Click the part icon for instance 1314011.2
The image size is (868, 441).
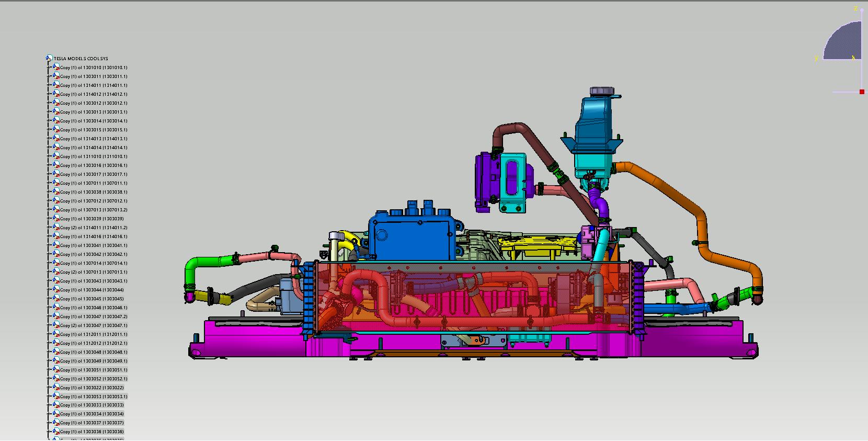[56, 227]
